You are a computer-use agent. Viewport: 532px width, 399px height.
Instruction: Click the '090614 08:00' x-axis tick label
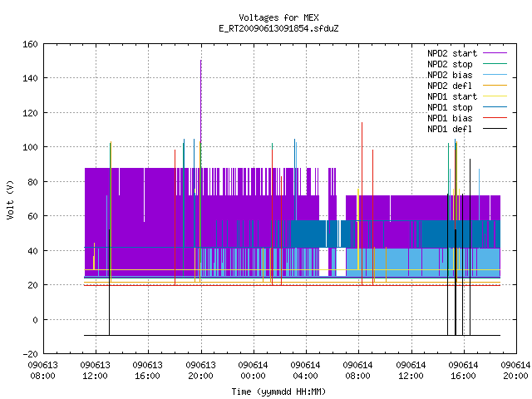pos(358,371)
